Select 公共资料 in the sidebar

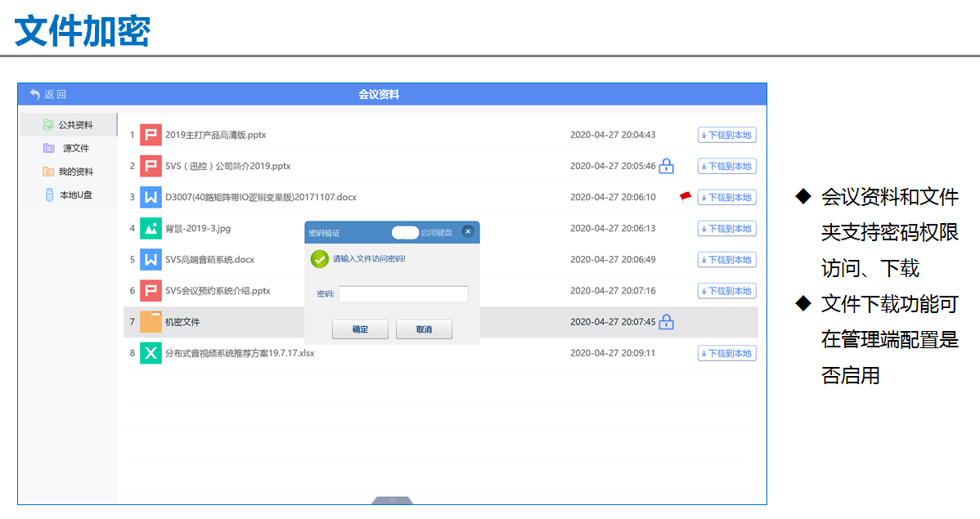coord(69,125)
